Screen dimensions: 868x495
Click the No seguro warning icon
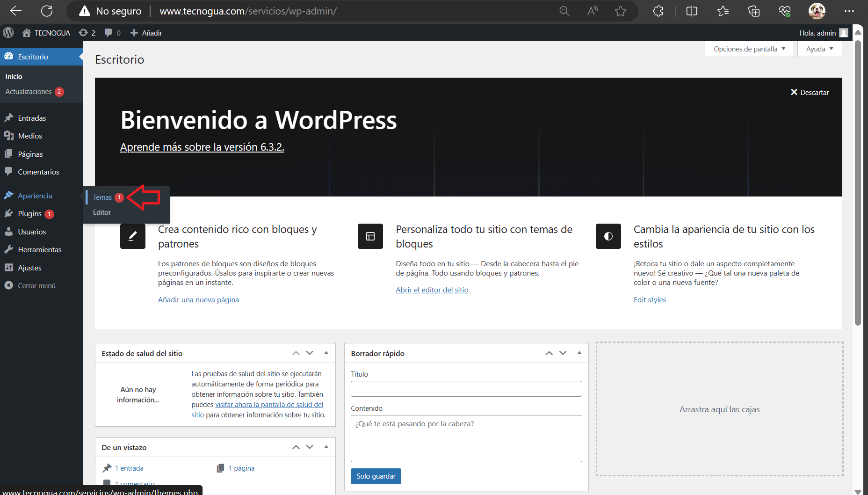click(x=85, y=11)
